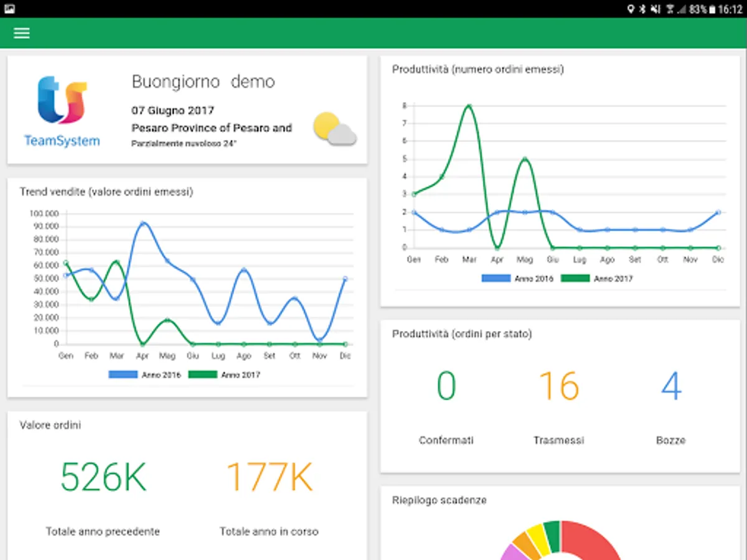Toggle Anno 2017 legend in Produttività chart

(597, 279)
